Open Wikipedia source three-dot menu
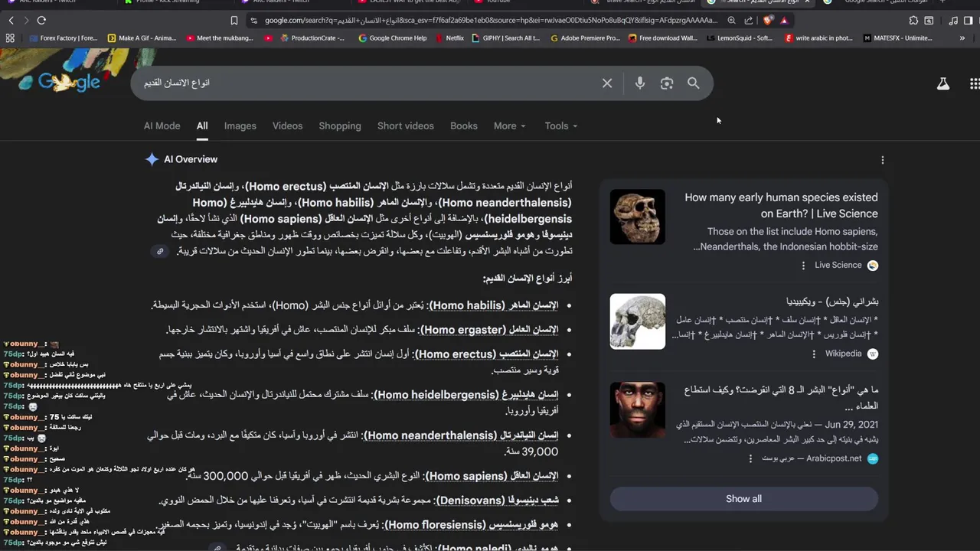 pyautogui.click(x=814, y=354)
